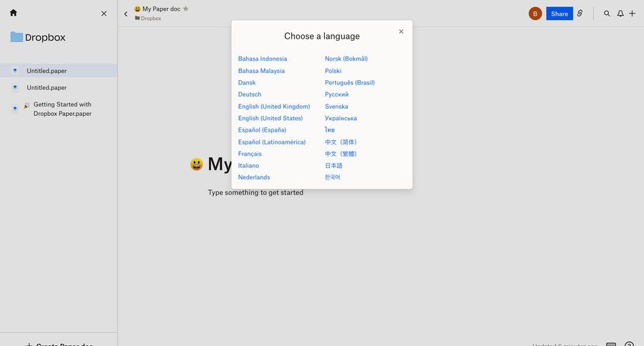Select Thai language ไทย
644x346 pixels.
[x=330, y=130]
